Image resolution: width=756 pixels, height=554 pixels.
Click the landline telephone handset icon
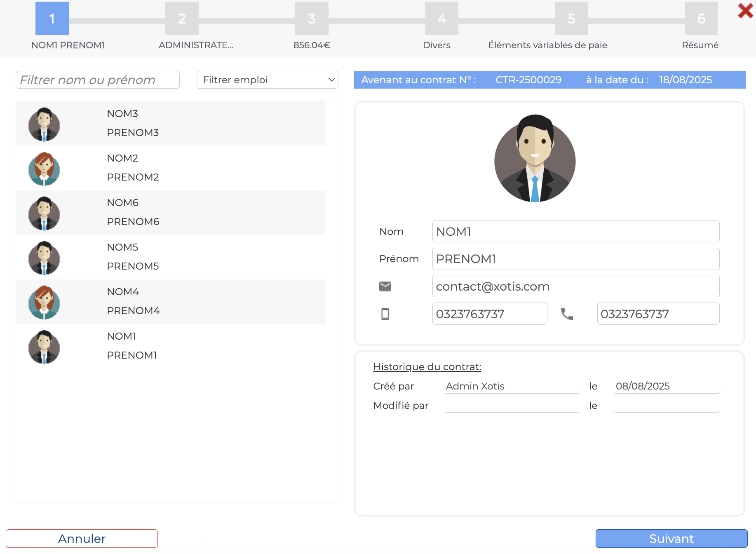(x=567, y=314)
